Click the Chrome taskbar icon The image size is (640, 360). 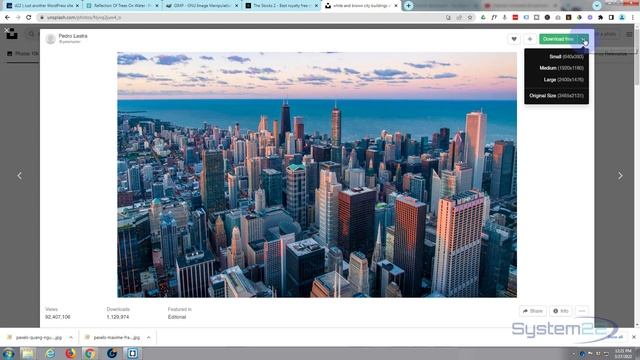point(90,353)
